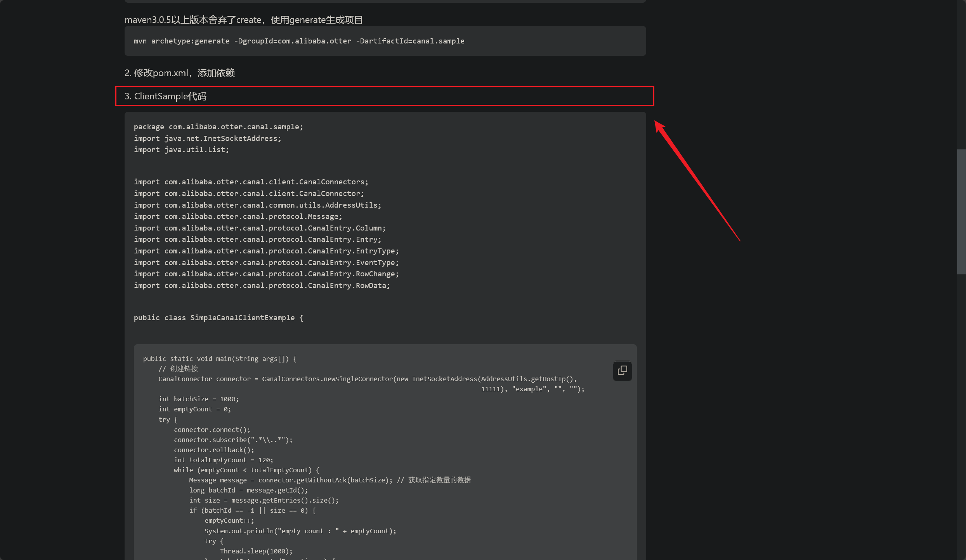The image size is (966, 560).
Task: Click the while emptyCount loop line
Action: (246, 470)
